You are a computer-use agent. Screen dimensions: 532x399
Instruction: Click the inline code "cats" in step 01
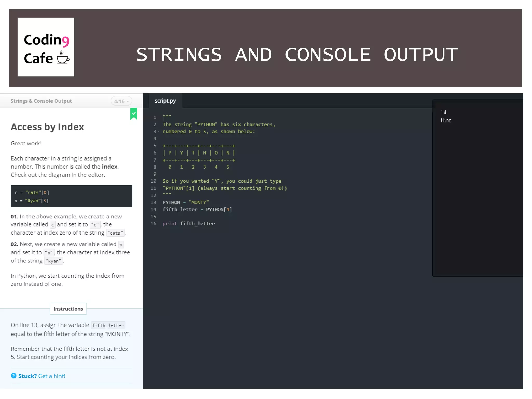click(x=115, y=233)
